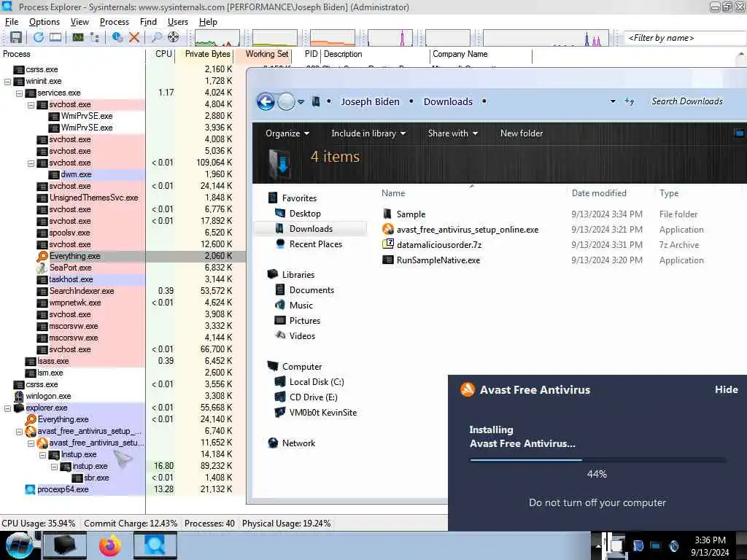The image size is (747, 560).
Task: Open the Options menu
Action: click(x=44, y=22)
